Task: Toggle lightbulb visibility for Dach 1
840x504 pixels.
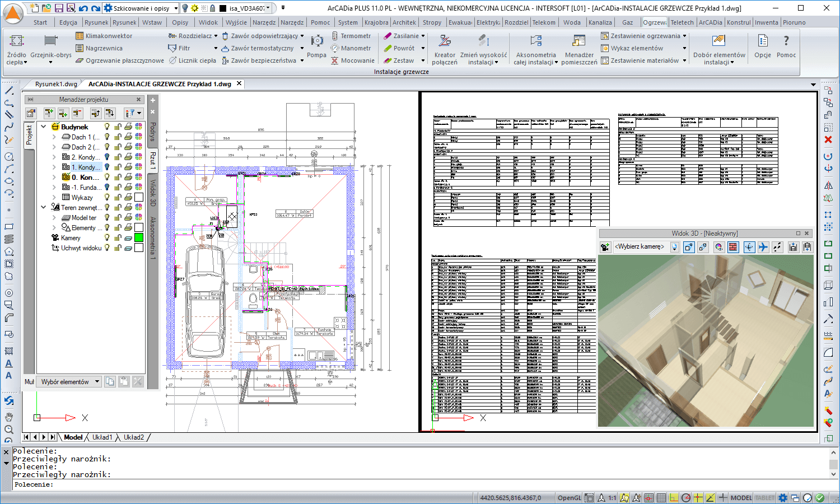Action: 108,137
